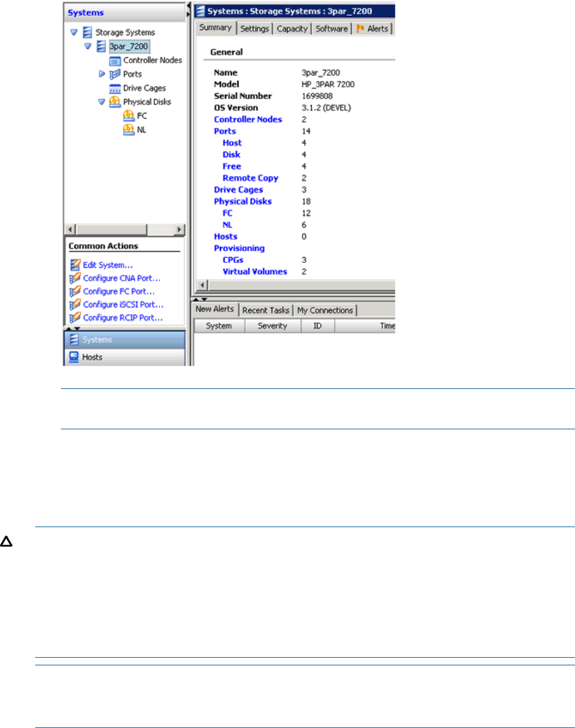
Task: Select the Controller Nodes tree item
Action: pyautogui.click(x=152, y=60)
